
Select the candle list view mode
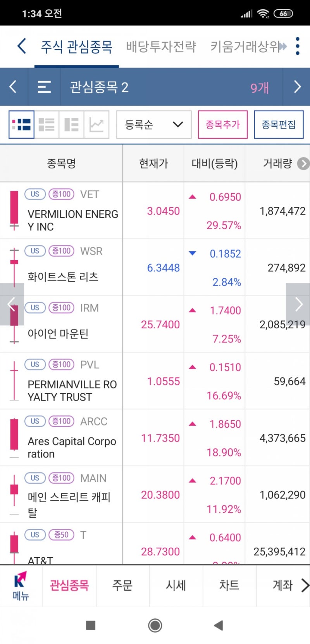click(22, 125)
